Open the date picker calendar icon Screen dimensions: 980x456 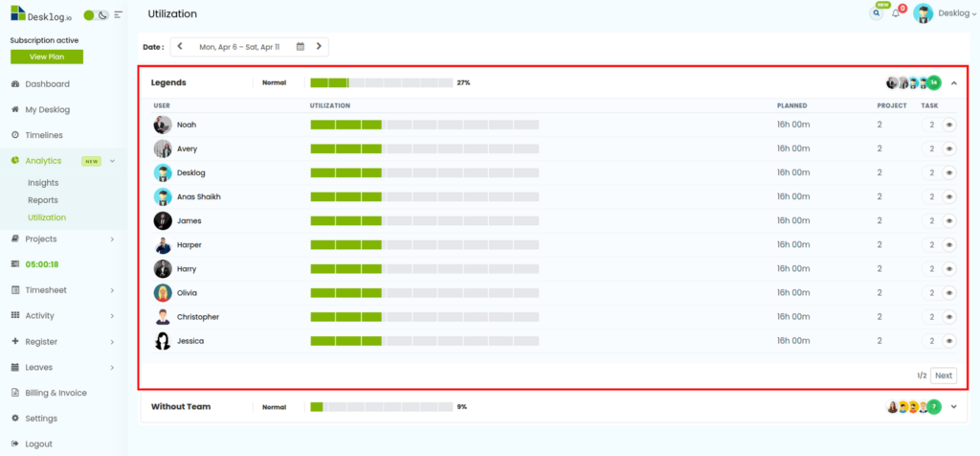[301, 46]
